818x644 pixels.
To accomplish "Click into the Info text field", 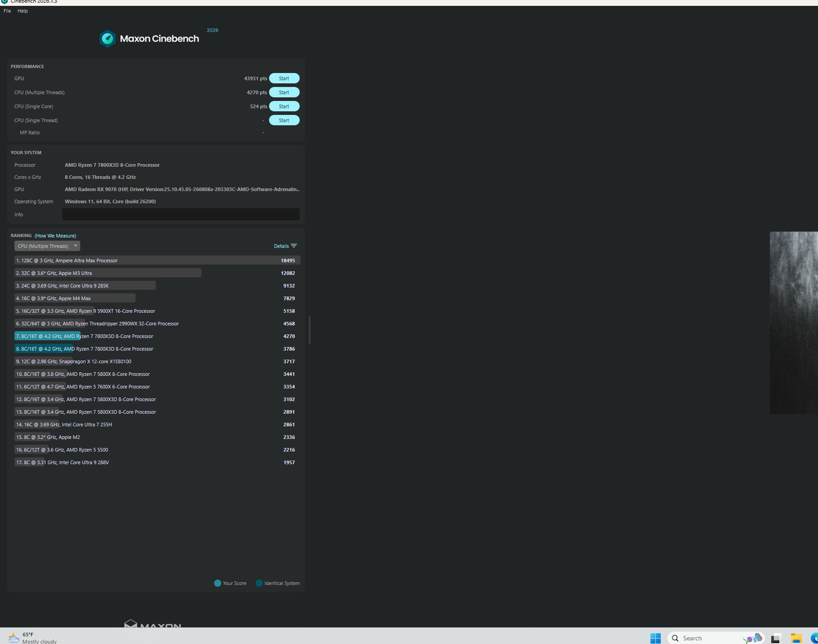I will (181, 214).
